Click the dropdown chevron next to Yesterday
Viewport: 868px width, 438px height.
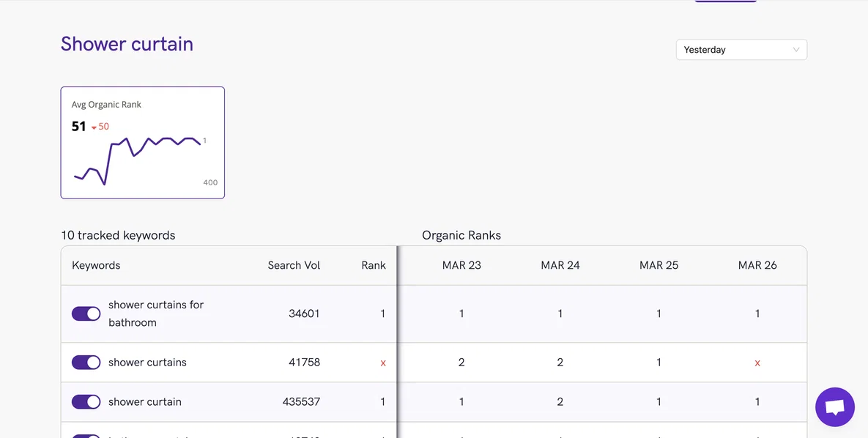click(796, 50)
